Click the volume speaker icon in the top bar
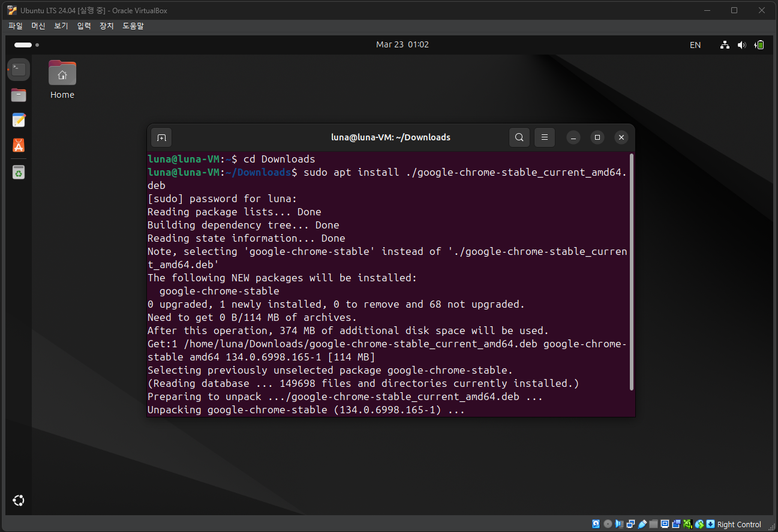Screen dimensions: 778x532 (742, 44)
